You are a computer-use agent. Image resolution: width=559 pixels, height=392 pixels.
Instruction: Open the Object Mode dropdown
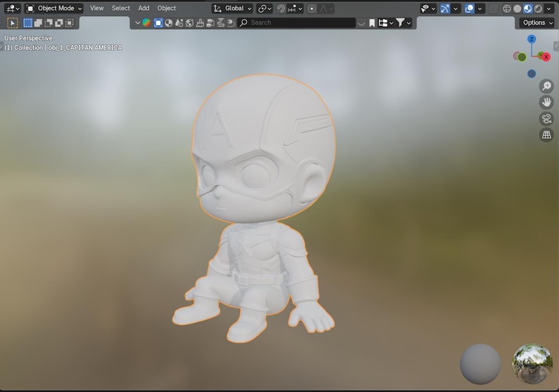[x=54, y=8]
